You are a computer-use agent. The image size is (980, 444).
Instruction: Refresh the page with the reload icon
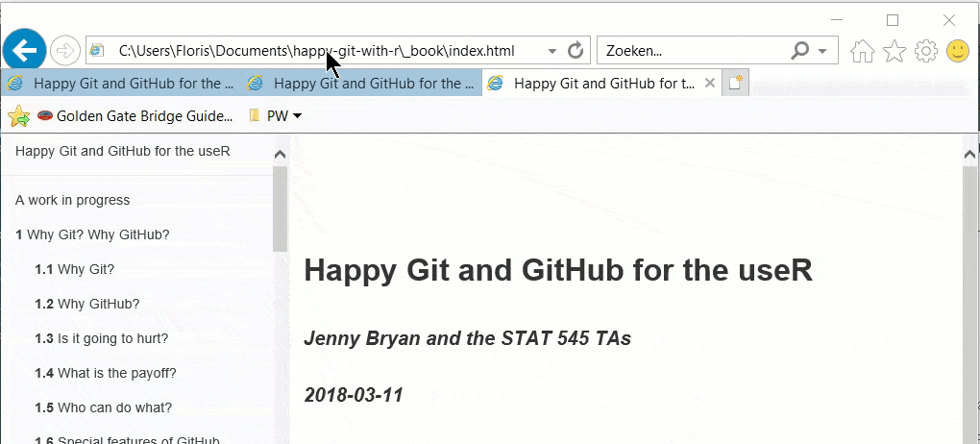pos(576,51)
